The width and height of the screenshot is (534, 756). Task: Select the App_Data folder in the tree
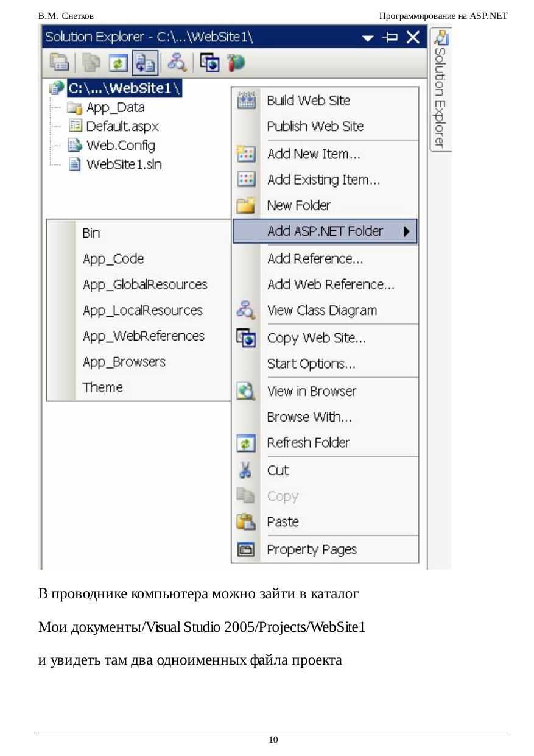click(x=114, y=108)
